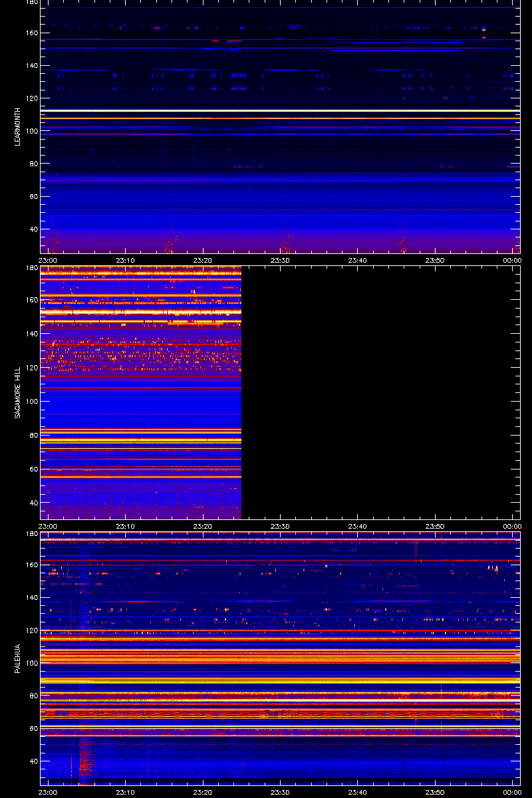Click the 23:50 time label under Sagamore Hill plot

435,527
